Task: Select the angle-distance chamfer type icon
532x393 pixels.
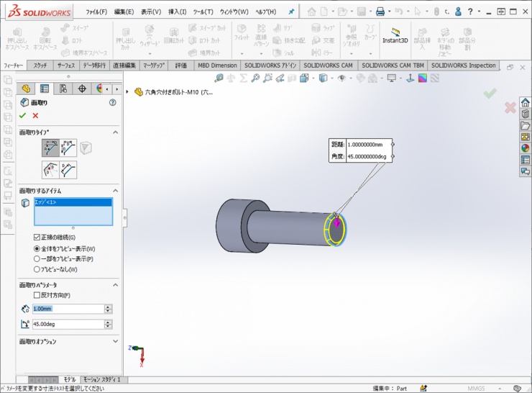Action: (50, 148)
